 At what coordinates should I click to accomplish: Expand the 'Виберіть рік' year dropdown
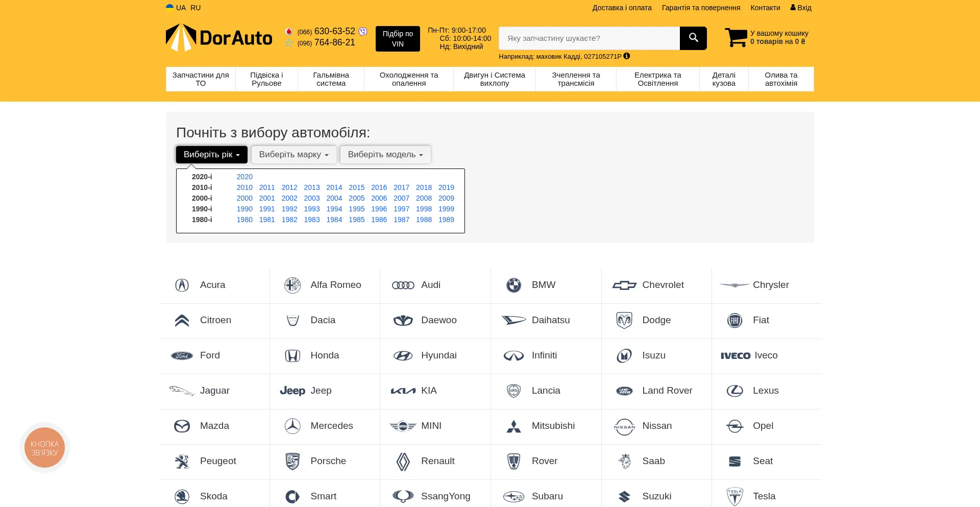(211, 155)
